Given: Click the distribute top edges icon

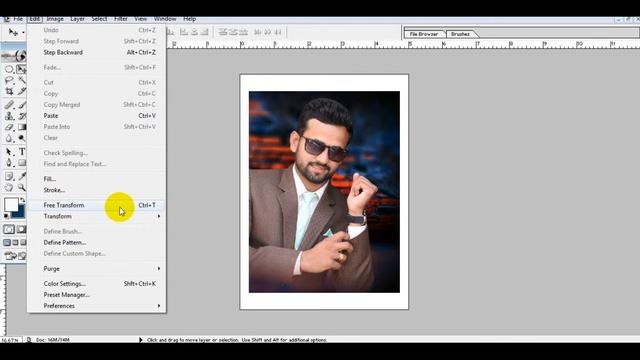Looking at the screenshot, I should pyautogui.click(x=222, y=32).
